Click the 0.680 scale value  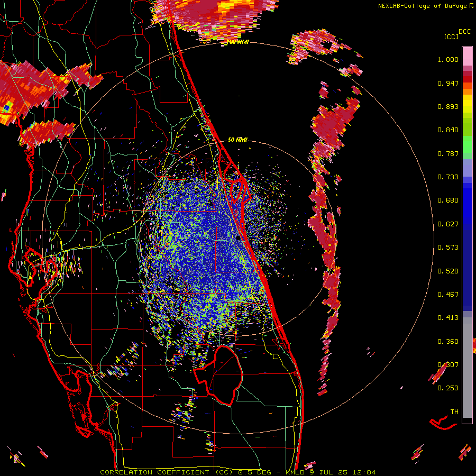448,200
